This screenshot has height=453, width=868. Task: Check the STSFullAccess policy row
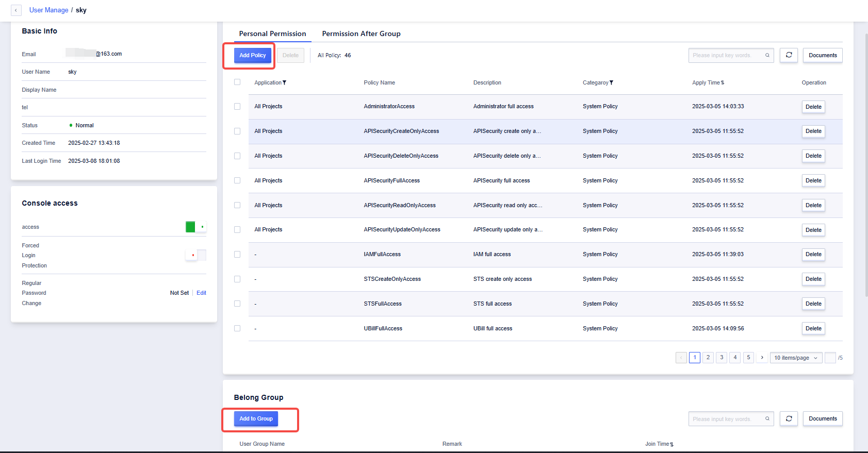[237, 304]
